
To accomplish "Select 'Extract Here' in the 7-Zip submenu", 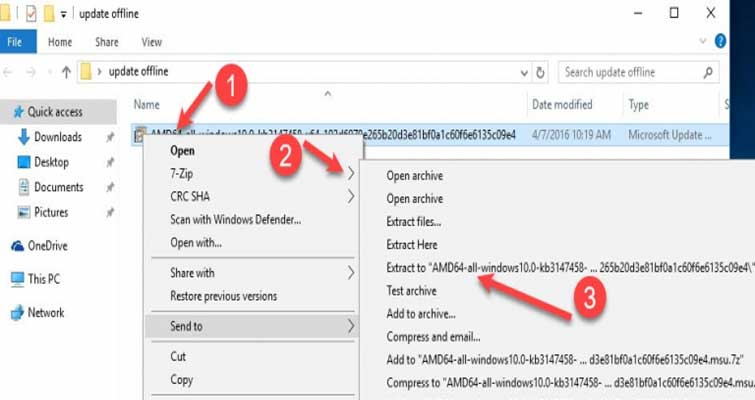I will pyautogui.click(x=412, y=245).
